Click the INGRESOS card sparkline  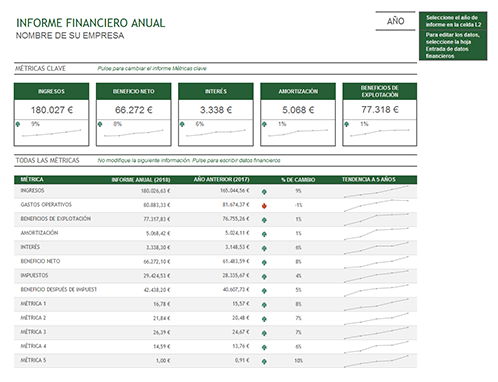tap(51, 133)
